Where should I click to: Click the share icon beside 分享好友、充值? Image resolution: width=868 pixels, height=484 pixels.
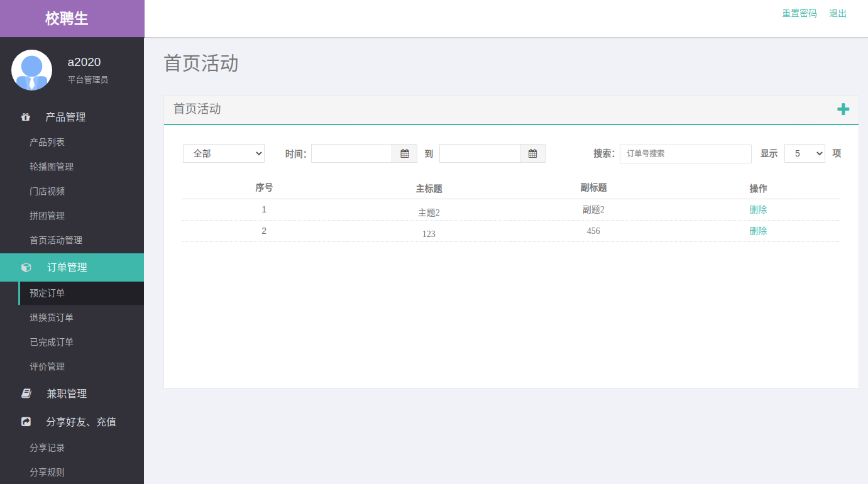26,422
